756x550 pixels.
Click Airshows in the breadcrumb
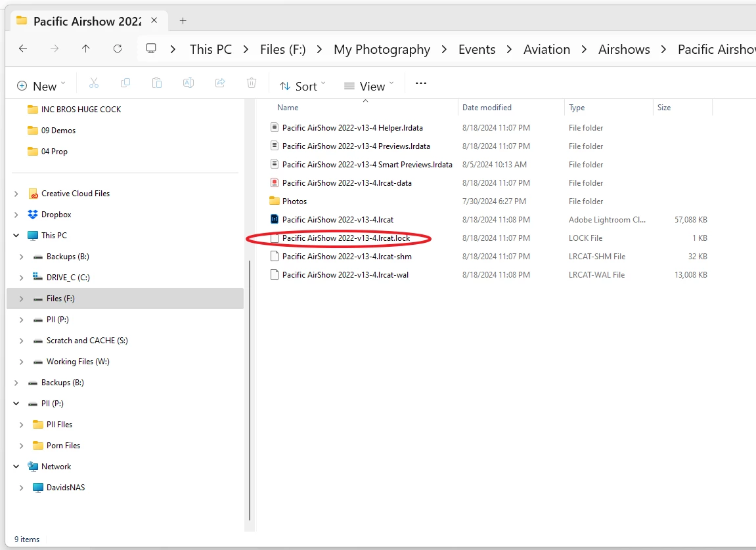tap(624, 49)
